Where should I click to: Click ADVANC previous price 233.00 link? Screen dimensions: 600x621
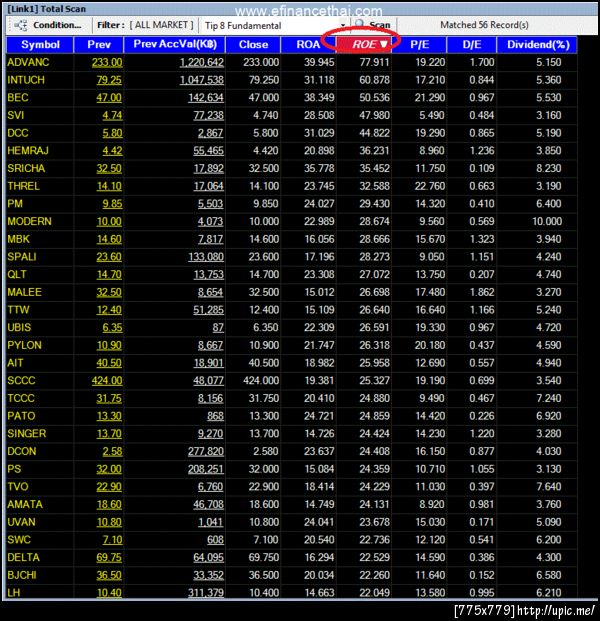pyautogui.click(x=107, y=62)
